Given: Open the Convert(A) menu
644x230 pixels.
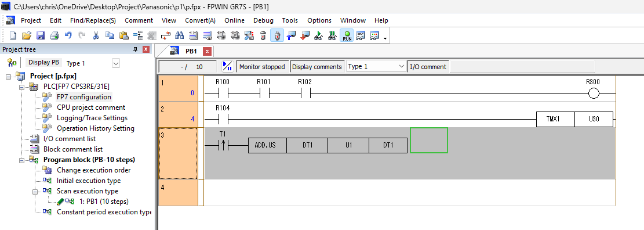Looking at the screenshot, I should 200,20.
